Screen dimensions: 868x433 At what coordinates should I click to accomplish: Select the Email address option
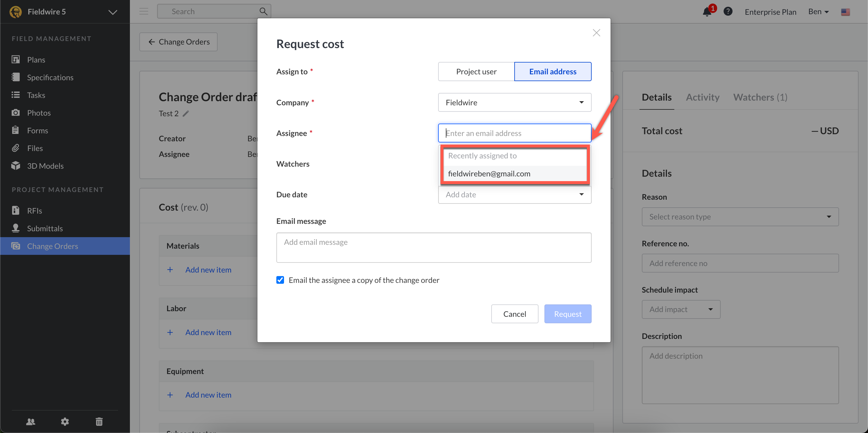pyautogui.click(x=552, y=71)
